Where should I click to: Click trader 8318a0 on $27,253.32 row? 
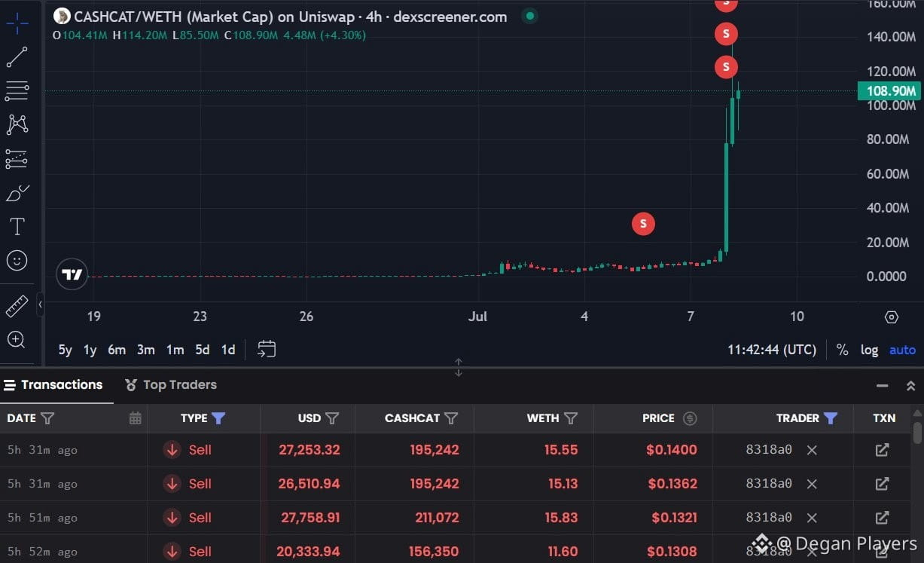click(x=769, y=450)
